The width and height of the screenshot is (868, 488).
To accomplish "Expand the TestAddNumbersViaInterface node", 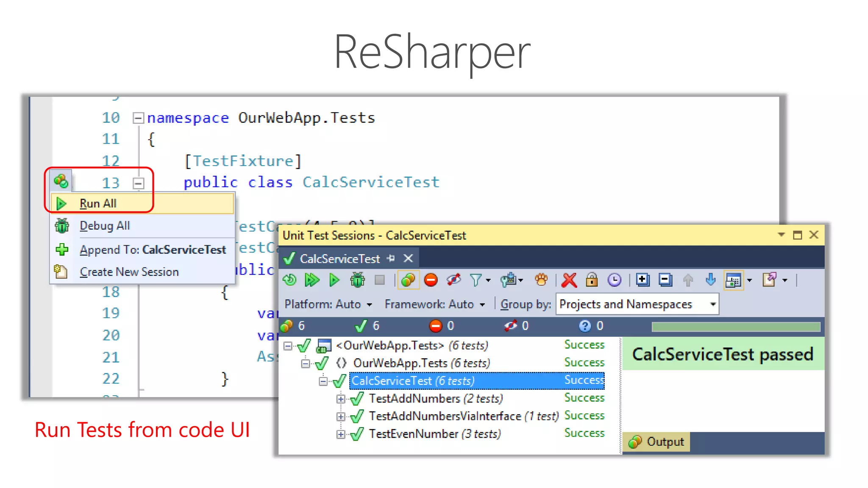I will (341, 417).
